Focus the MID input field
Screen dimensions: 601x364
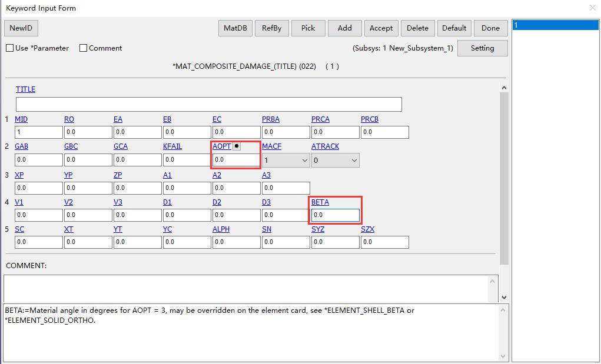coord(38,132)
